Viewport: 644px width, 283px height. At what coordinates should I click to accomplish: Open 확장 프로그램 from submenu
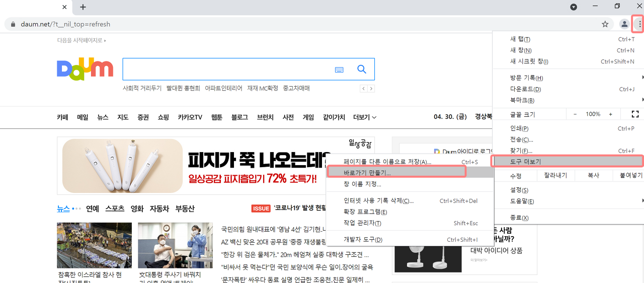pyautogui.click(x=410, y=212)
